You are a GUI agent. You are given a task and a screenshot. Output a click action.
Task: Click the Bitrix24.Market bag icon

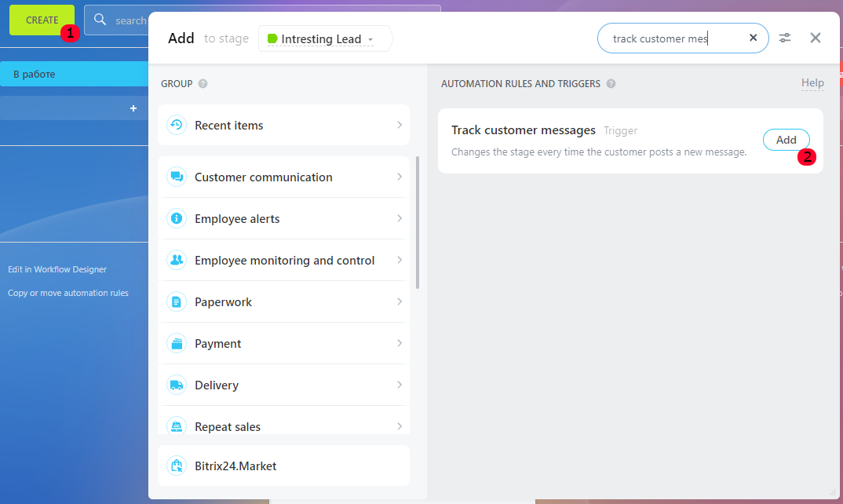click(x=177, y=466)
